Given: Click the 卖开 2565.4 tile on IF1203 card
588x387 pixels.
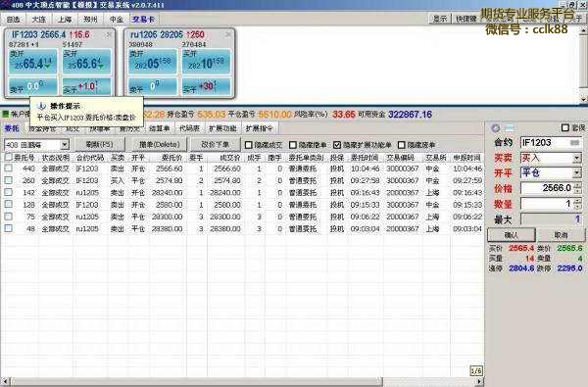Looking at the screenshot, I should click(33, 62).
